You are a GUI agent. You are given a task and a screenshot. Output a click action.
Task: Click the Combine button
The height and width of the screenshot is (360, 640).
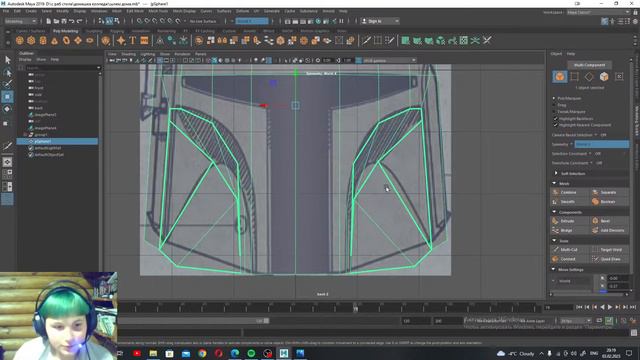570,192
